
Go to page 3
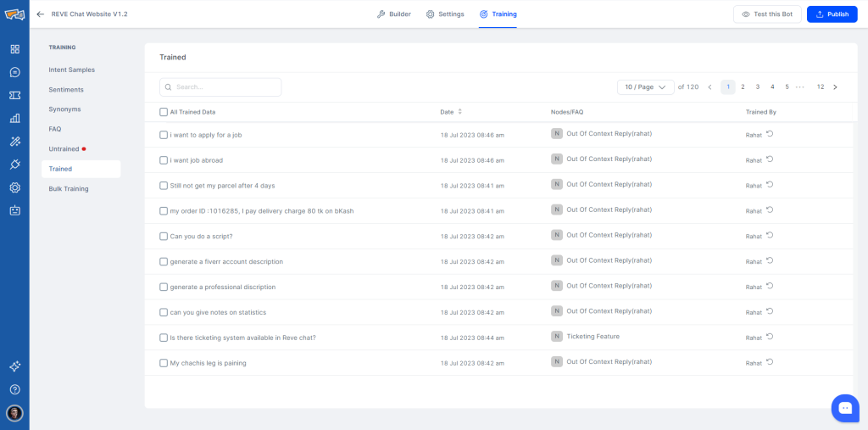click(757, 87)
